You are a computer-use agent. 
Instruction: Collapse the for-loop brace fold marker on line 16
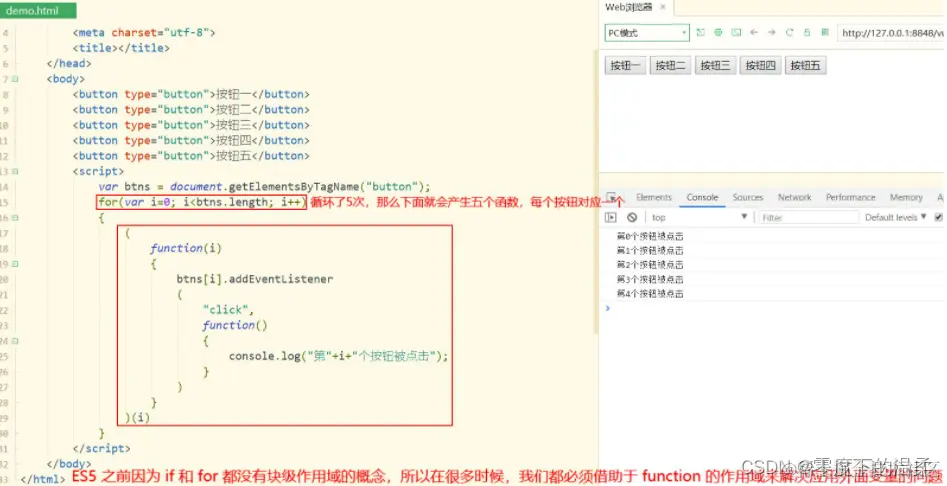[15, 217]
